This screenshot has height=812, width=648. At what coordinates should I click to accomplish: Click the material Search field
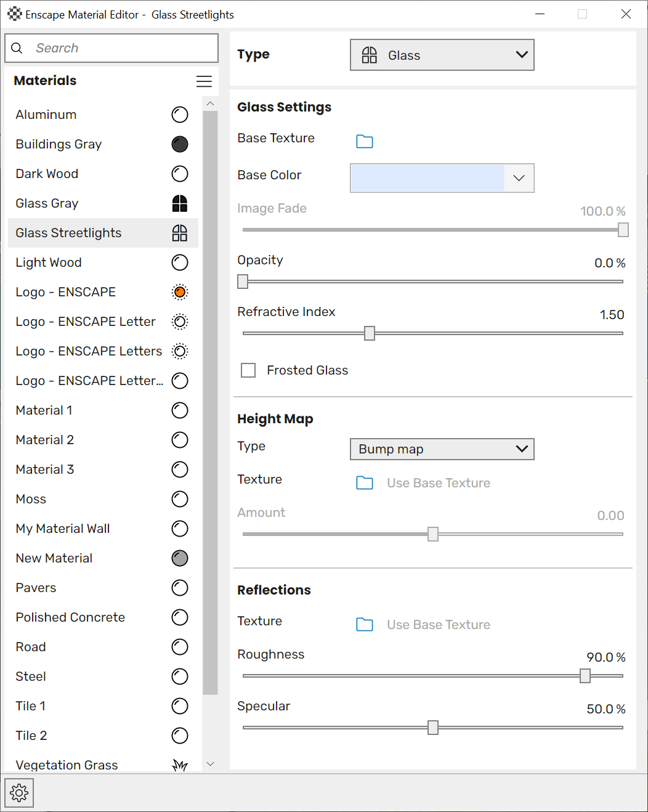click(x=111, y=48)
